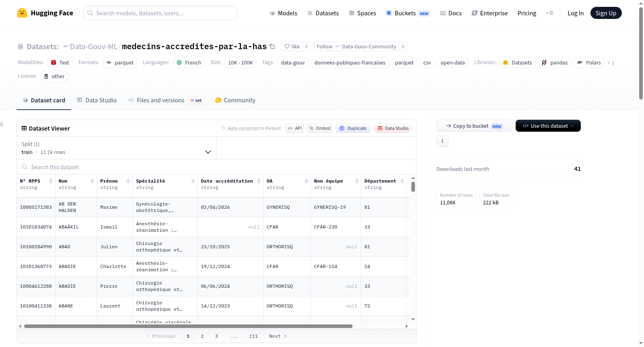The image size is (644, 347).
Task: Open Models in top navigation
Action: click(x=283, y=13)
